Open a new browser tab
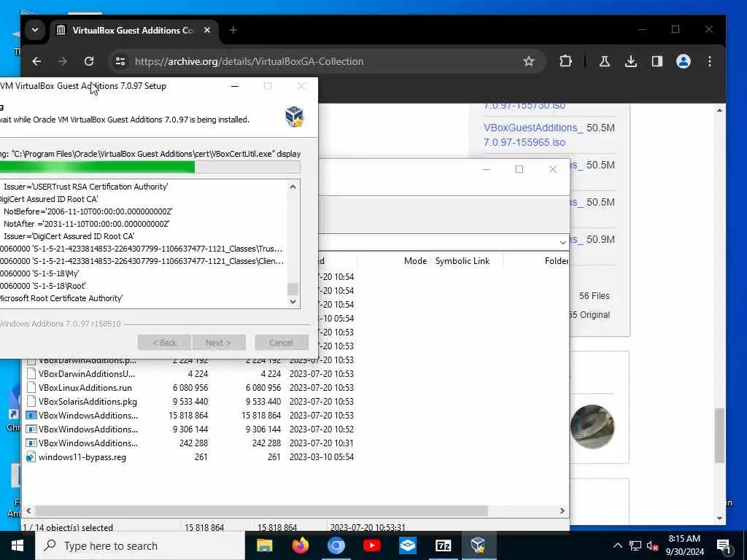 click(x=233, y=30)
